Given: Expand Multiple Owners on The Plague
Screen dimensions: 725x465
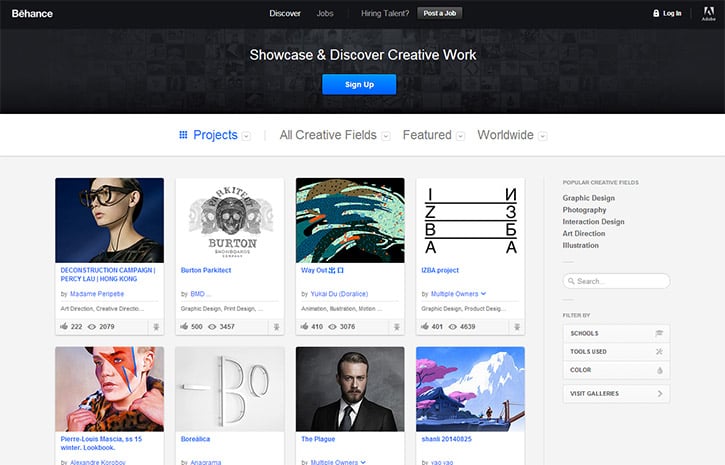Looking at the screenshot, I should pos(363,462).
